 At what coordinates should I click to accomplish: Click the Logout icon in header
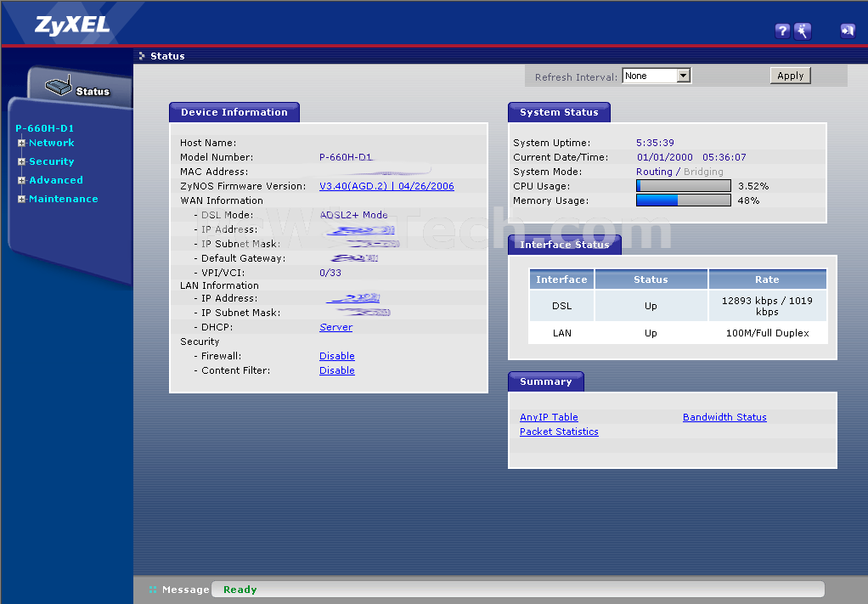(x=848, y=31)
